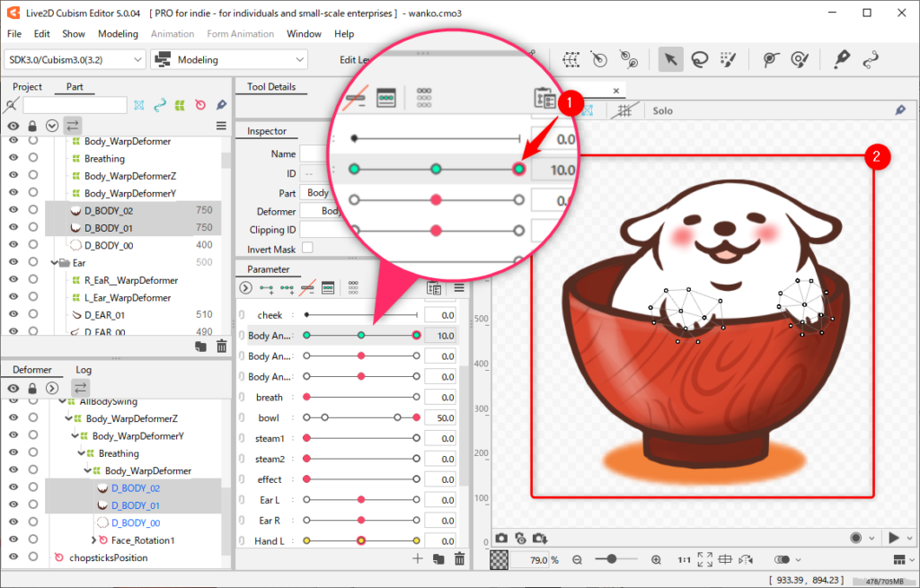Open the SDK3.0/Cubism3.0 target version dropdown
Viewport: 920px width, 588px height.
[75, 60]
